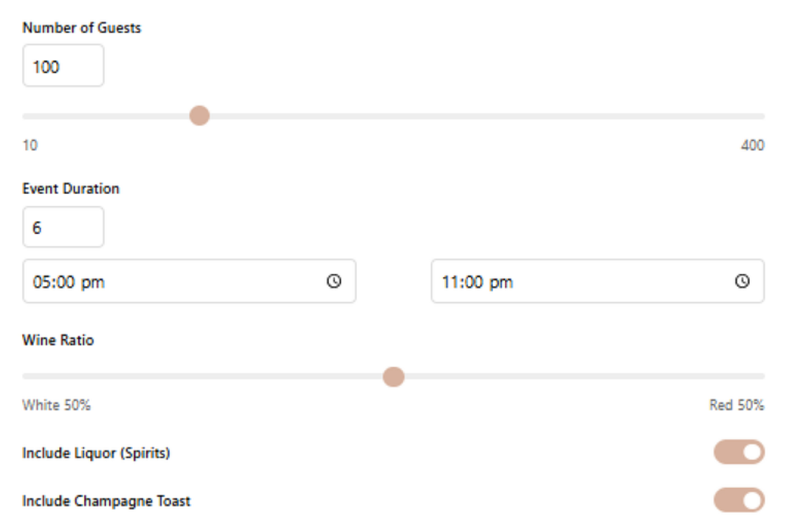Open the clock picker for 05:00 pm field
The width and height of the screenshot is (785, 532).
(x=334, y=281)
